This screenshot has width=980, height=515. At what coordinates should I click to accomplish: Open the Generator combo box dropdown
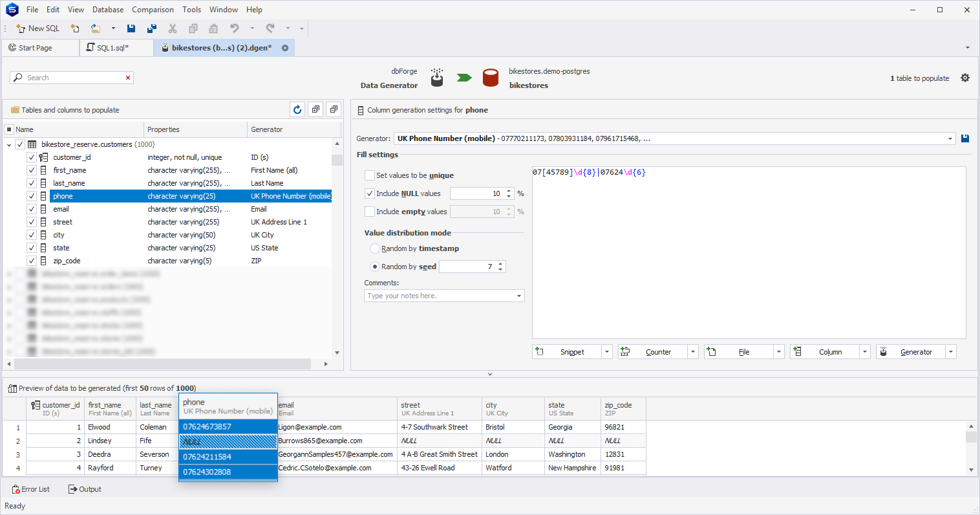pos(950,138)
